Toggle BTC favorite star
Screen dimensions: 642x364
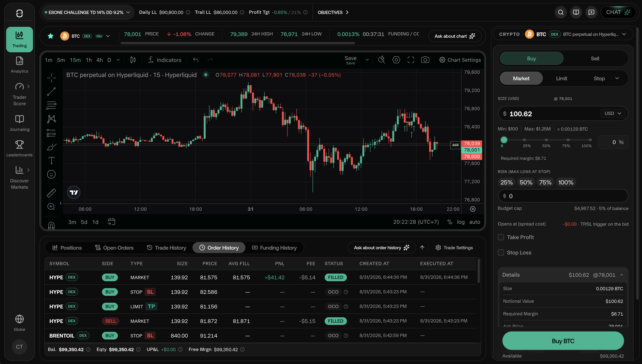(x=51, y=36)
